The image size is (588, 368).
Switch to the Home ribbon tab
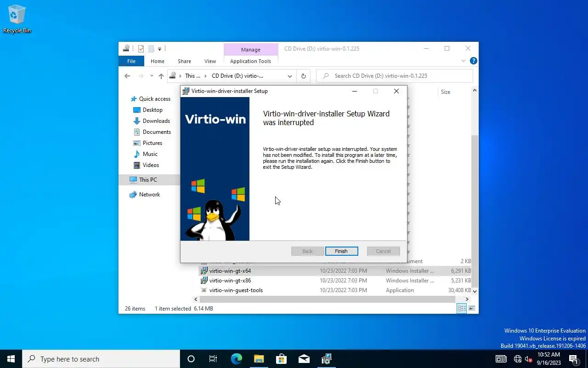[158, 61]
